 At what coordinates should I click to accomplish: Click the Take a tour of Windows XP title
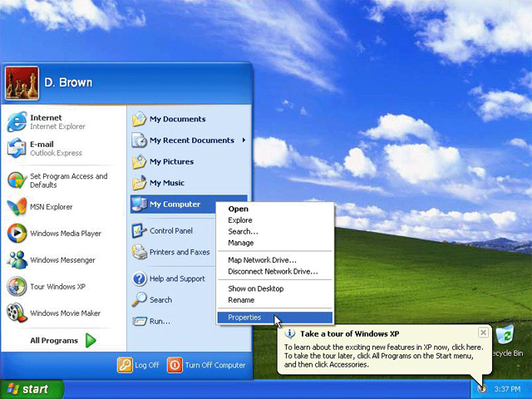(350, 334)
